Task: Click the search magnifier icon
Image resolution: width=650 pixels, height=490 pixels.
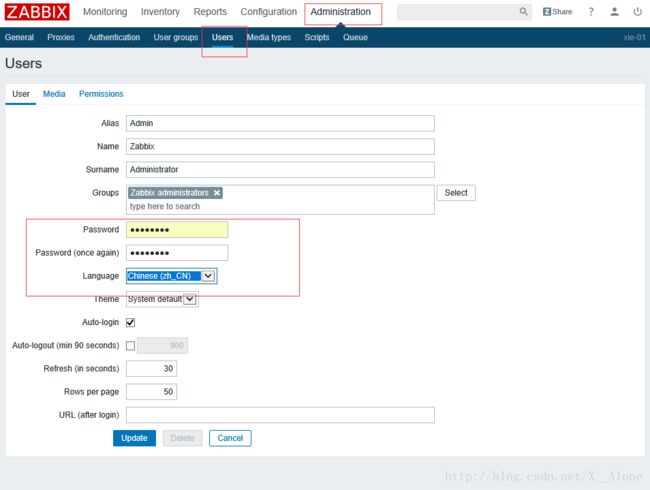Action: point(524,12)
